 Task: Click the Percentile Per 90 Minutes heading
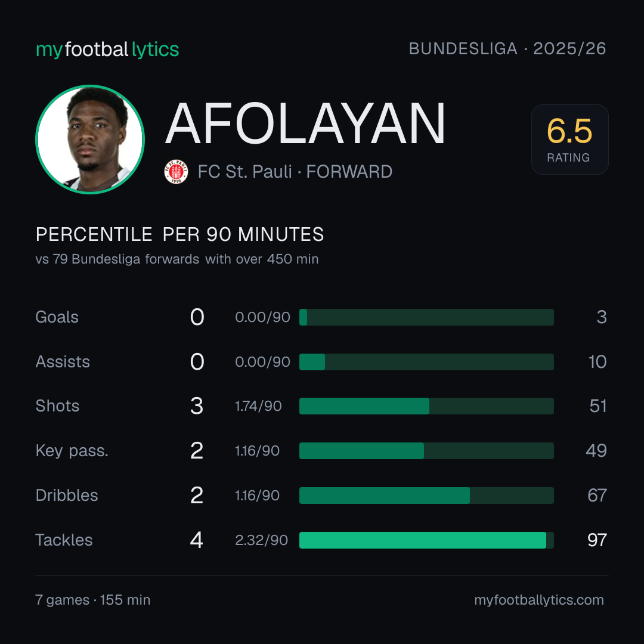click(x=180, y=234)
